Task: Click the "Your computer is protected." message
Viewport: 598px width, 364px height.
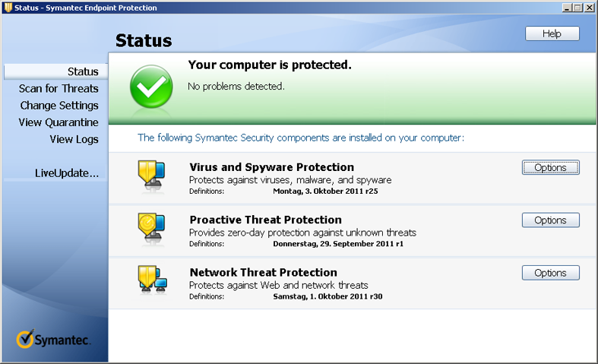Action: (270, 65)
